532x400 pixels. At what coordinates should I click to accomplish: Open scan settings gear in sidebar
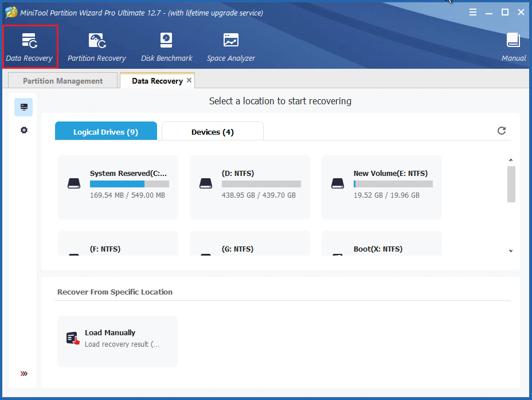(x=24, y=130)
